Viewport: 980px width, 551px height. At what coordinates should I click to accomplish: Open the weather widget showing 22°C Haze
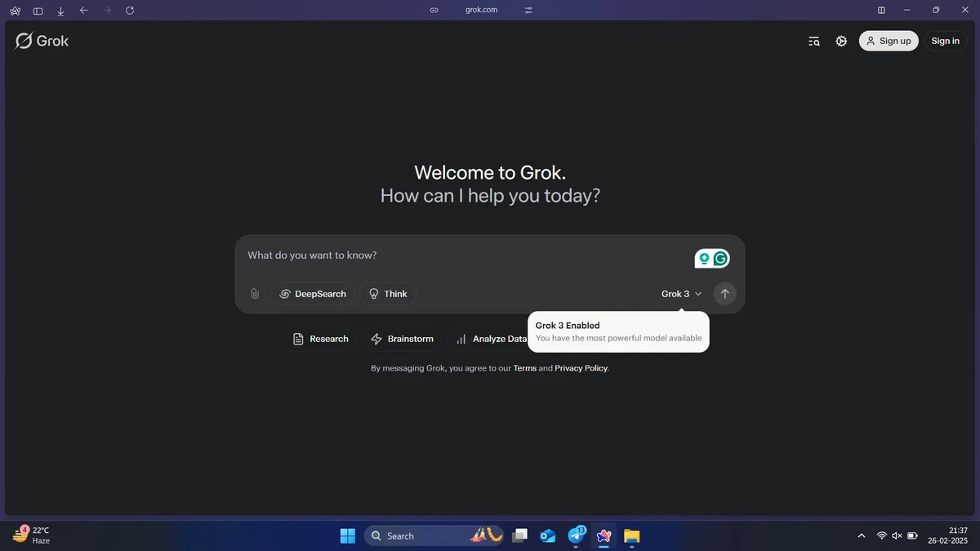click(x=31, y=535)
